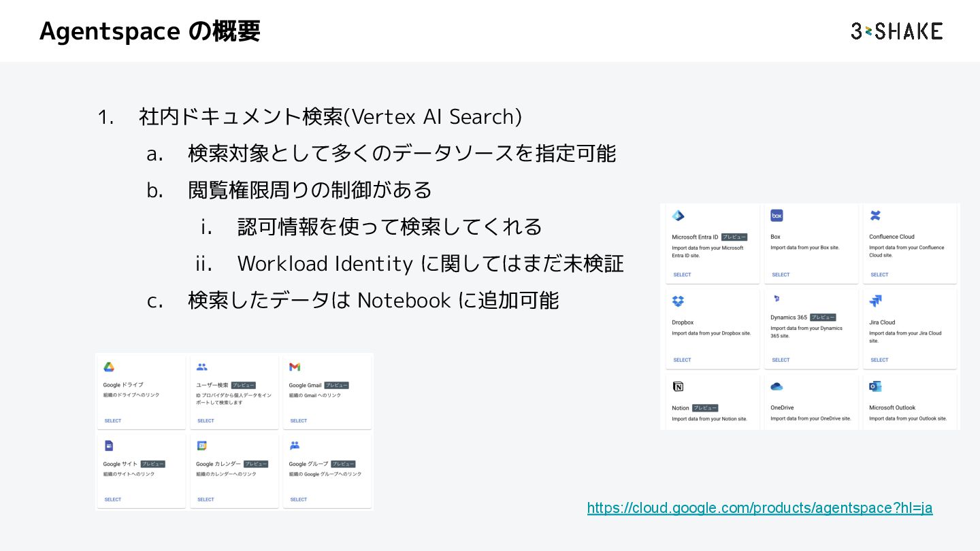Click the Jira Cloud icon
Image resolution: width=980 pixels, height=551 pixels.
pyautogui.click(x=875, y=301)
